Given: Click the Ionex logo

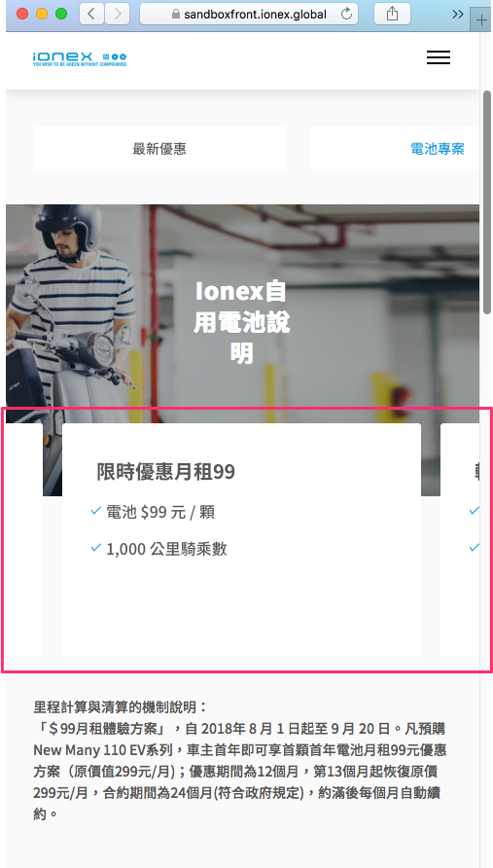Looking at the screenshot, I should pos(80,58).
